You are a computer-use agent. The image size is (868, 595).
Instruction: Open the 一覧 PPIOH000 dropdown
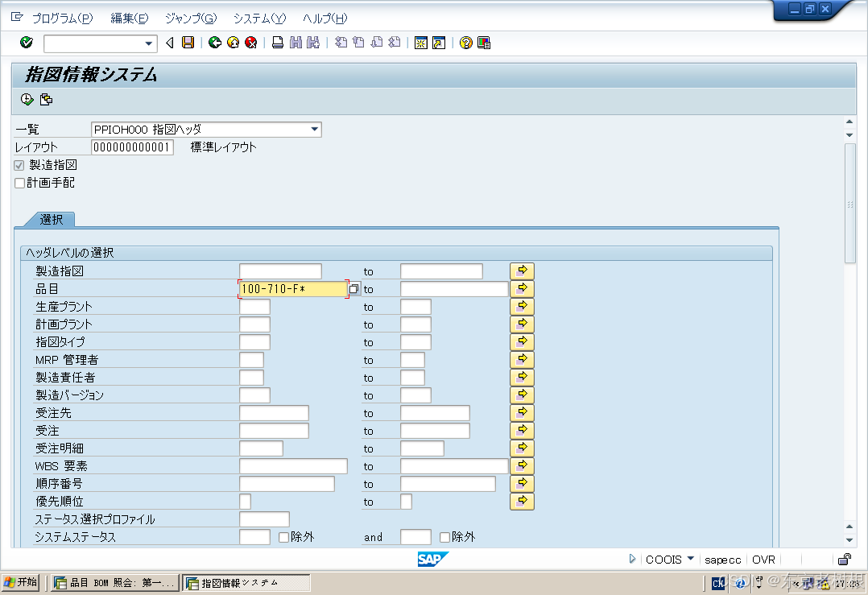(314, 130)
